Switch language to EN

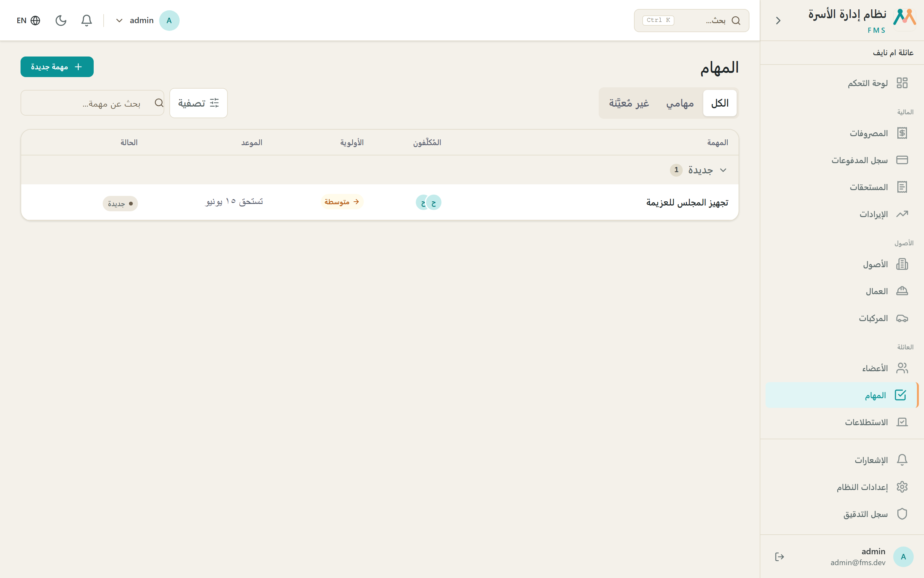pos(22,20)
